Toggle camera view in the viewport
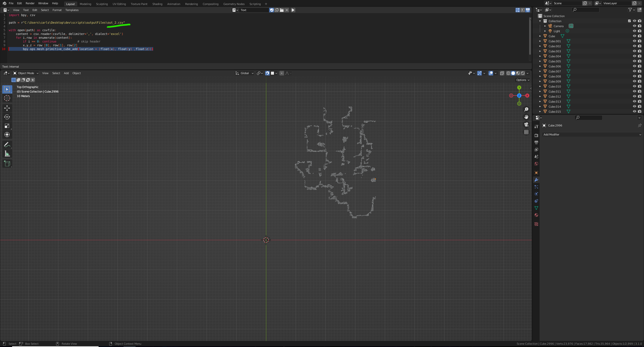 coord(526,124)
